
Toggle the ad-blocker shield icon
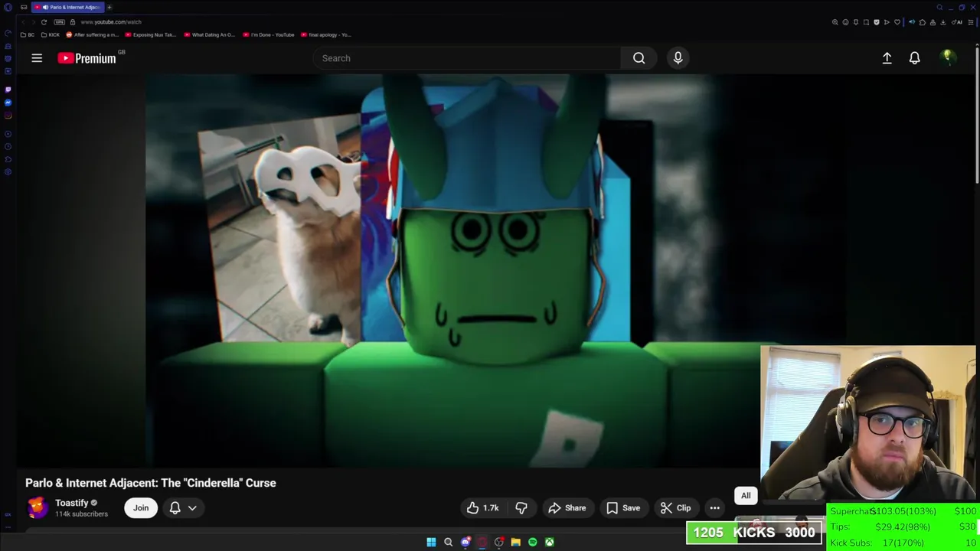(877, 22)
